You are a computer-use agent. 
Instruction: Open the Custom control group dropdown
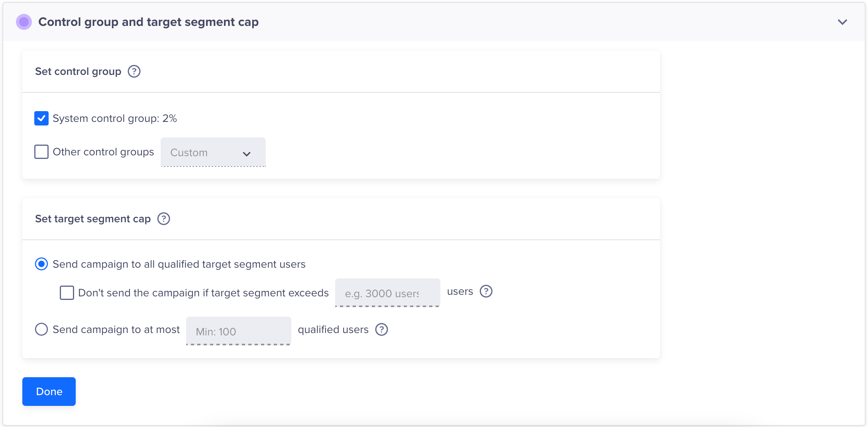click(213, 153)
